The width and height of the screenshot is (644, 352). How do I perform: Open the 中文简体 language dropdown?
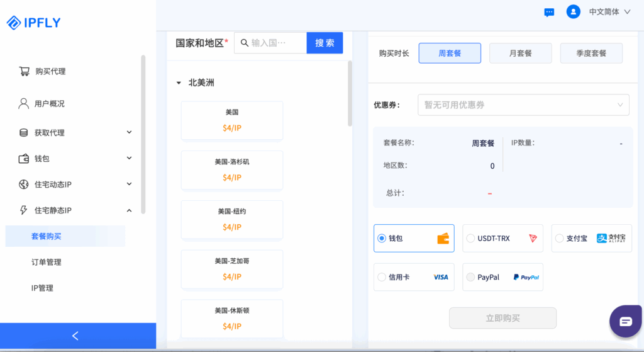click(x=609, y=12)
